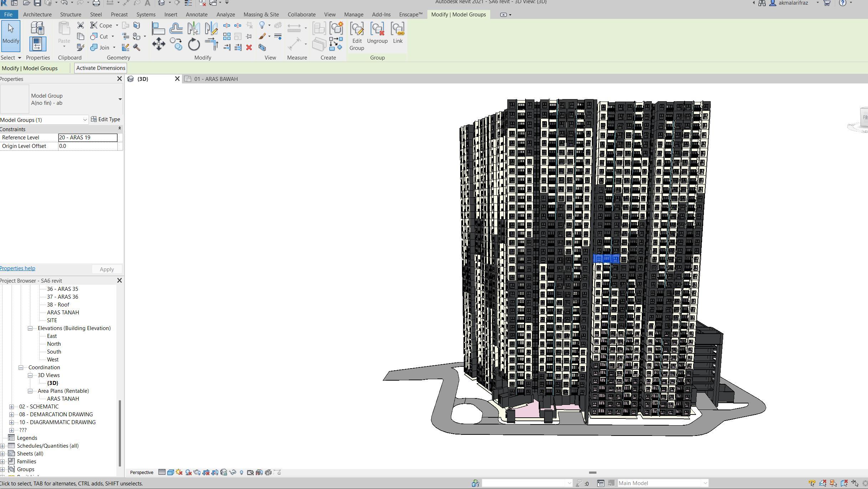Switch to the 01 - ARAS BAWAH view tab
Screen dimensions: 868x489
[216, 79]
